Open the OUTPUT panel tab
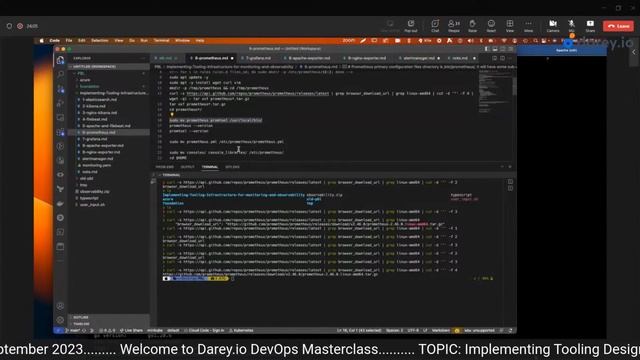This screenshot has height=360, width=640. coord(187,167)
